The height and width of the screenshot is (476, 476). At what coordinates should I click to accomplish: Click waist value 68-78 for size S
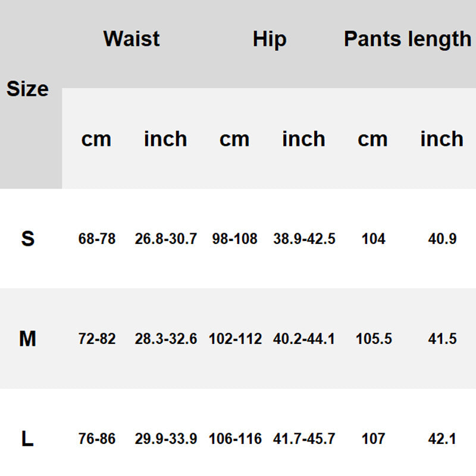tap(97, 239)
